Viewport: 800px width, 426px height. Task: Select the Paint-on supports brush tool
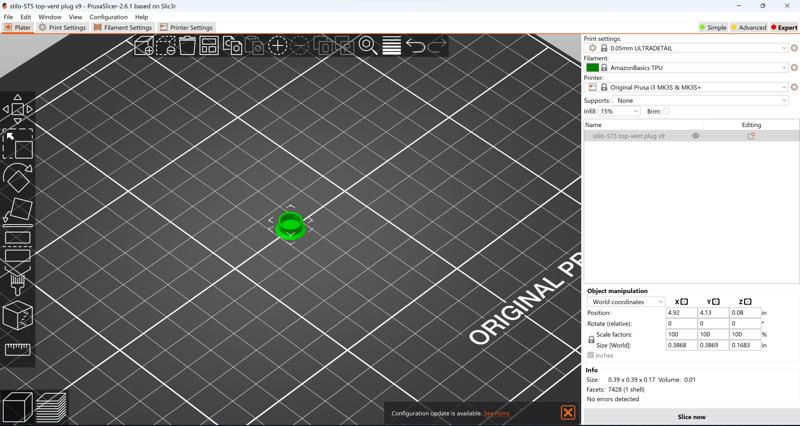(17, 283)
